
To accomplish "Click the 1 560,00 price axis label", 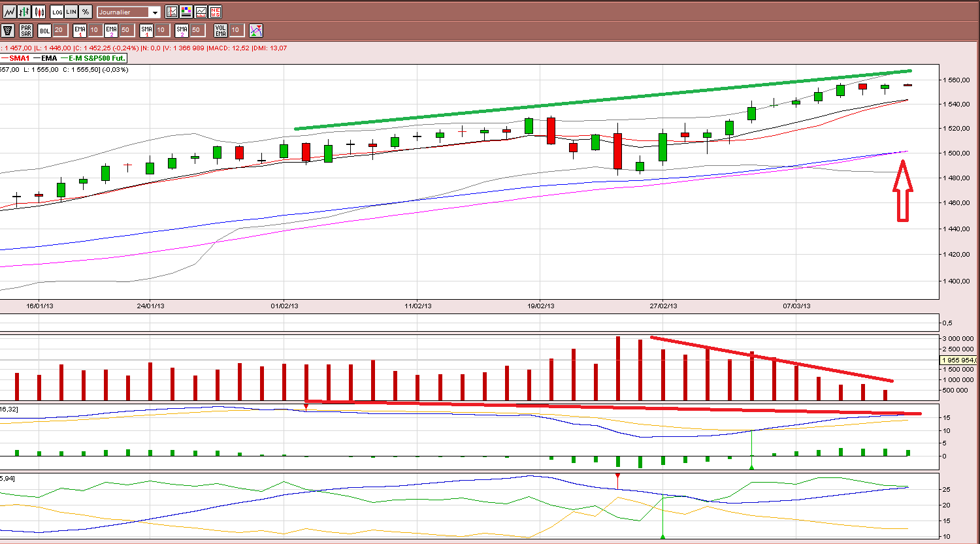I will 957,80.
